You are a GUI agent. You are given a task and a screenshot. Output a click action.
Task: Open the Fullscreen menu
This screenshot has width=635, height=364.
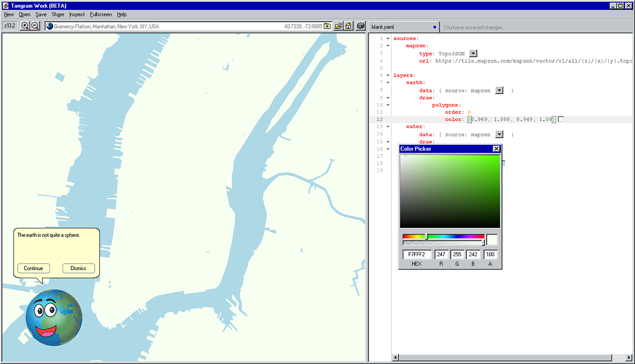pos(101,15)
